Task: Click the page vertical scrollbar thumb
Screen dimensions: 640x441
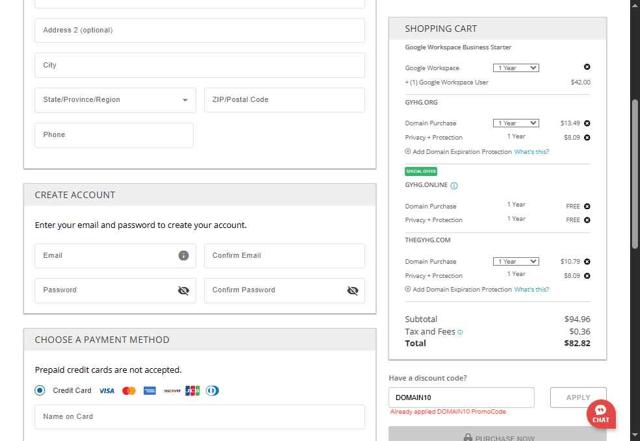Action: [635, 174]
